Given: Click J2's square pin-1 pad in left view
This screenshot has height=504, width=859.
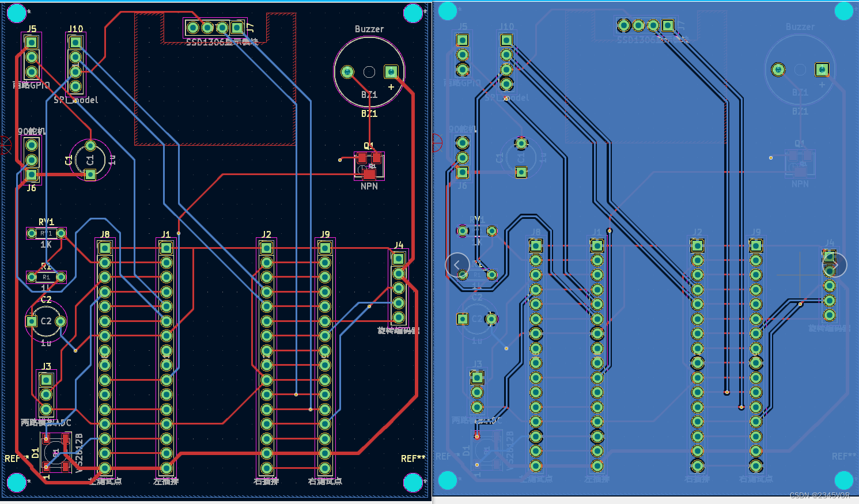Looking at the screenshot, I should click(x=266, y=248).
